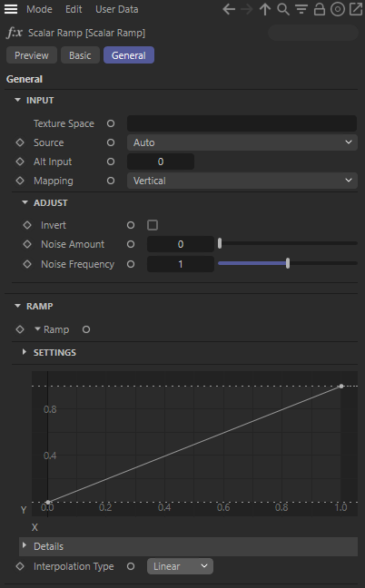Viewport: 365px width, 588px height.
Task: Tick the Invert checkbox
Action: (x=153, y=225)
